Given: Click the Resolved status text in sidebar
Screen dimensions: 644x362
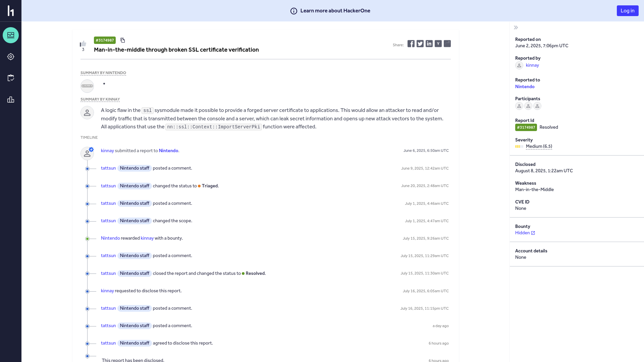Looking at the screenshot, I should (x=549, y=127).
